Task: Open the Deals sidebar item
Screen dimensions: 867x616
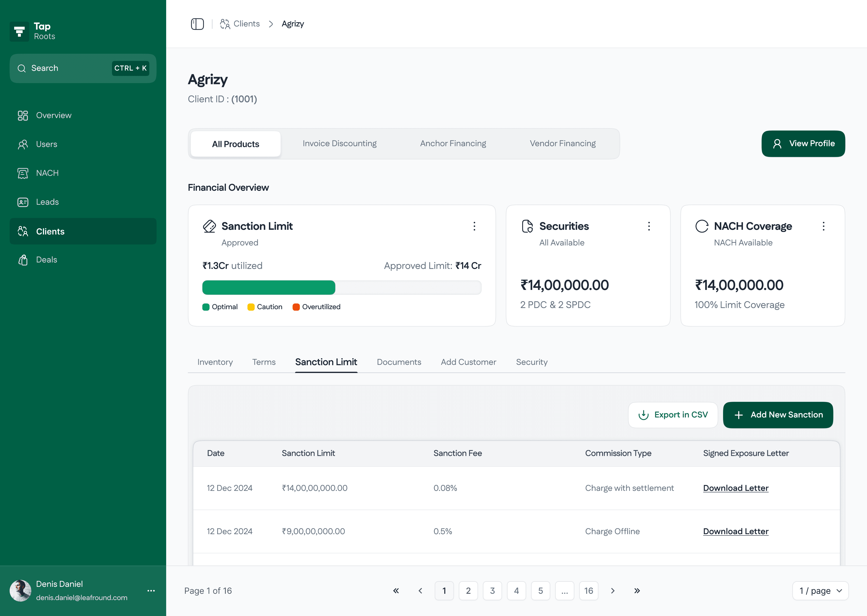Action: click(46, 260)
